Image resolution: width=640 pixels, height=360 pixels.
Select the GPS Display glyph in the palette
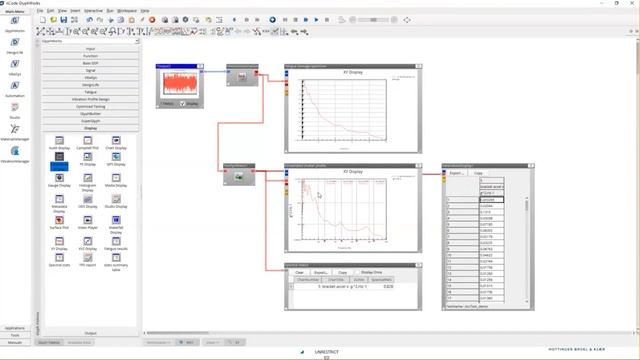point(116,159)
